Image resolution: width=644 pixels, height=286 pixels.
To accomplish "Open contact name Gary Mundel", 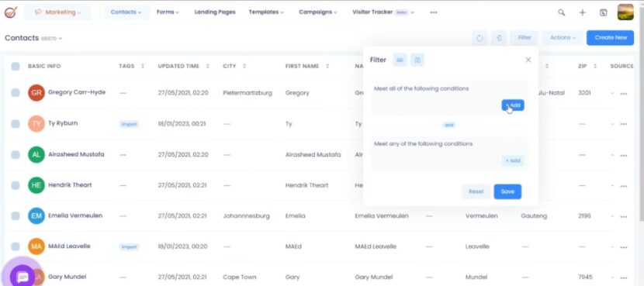I will [x=67, y=277].
